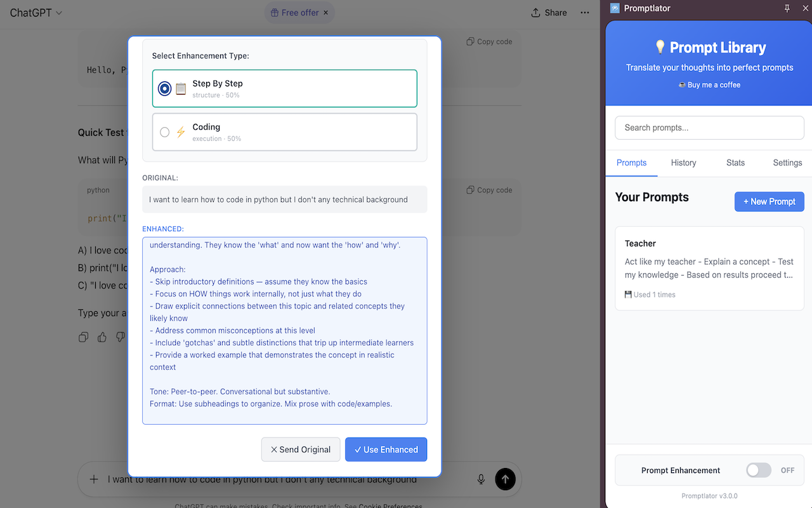
Task: Click the Buy me a coffee link
Action: click(x=709, y=84)
